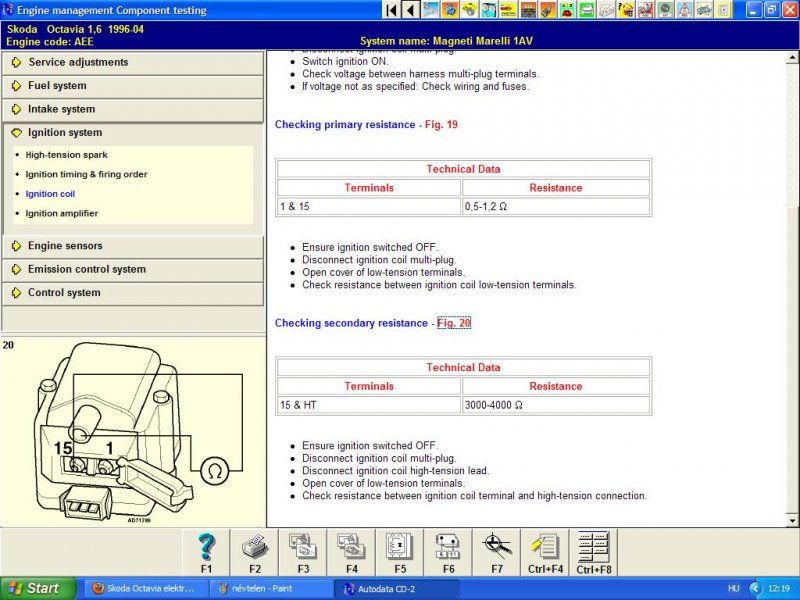The width and height of the screenshot is (800, 600).
Task: Click the ignition coil diagram figure 20
Action: [x=133, y=433]
